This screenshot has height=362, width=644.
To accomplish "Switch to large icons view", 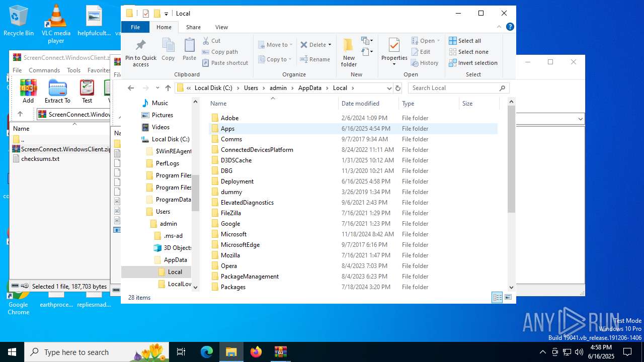I will 508,298.
